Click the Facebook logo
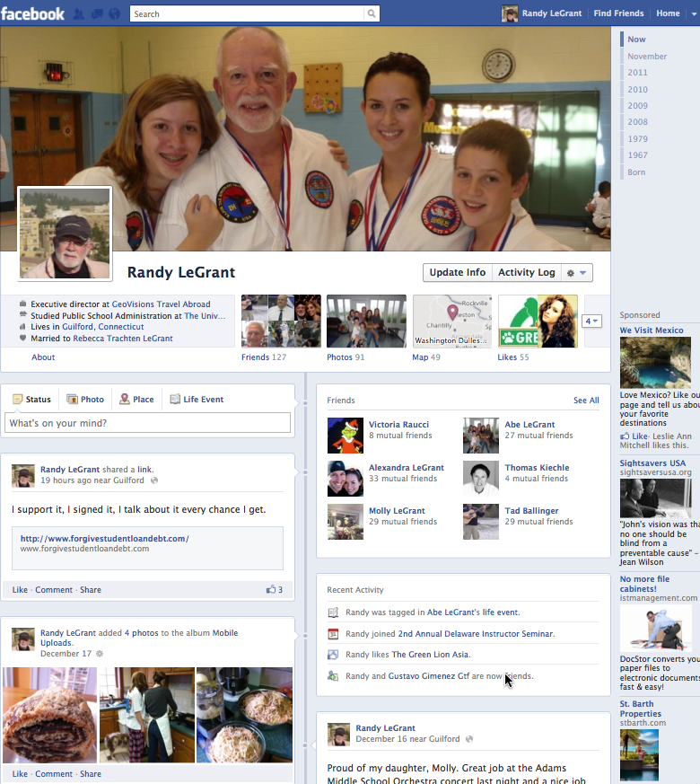This screenshot has width=700, height=784. pyautogui.click(x=32, y=13)
